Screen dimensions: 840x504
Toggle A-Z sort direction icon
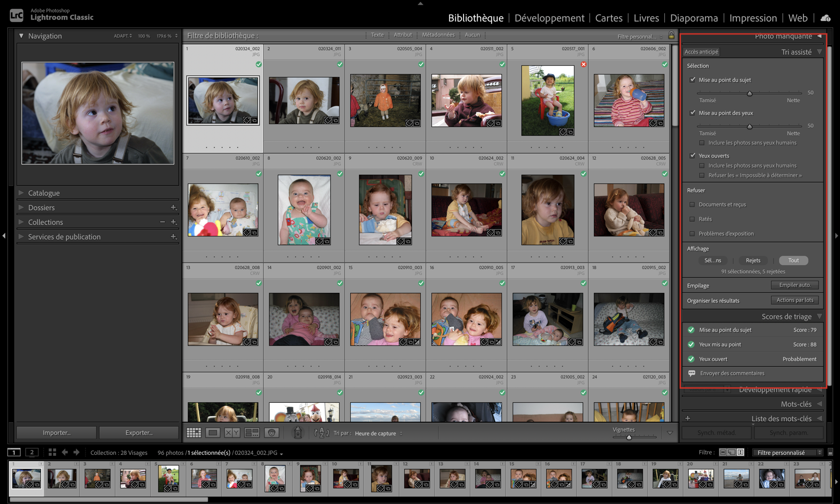point(322,432)
